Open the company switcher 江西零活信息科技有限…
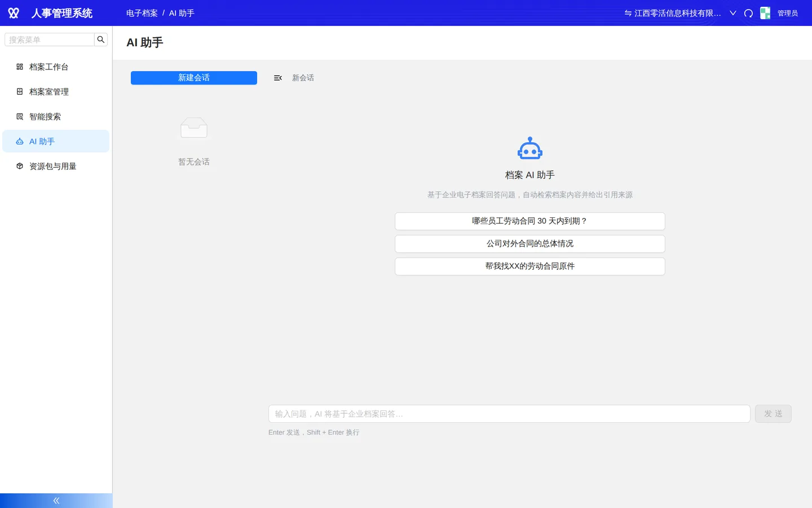812x508 pixels. (672, 13)
